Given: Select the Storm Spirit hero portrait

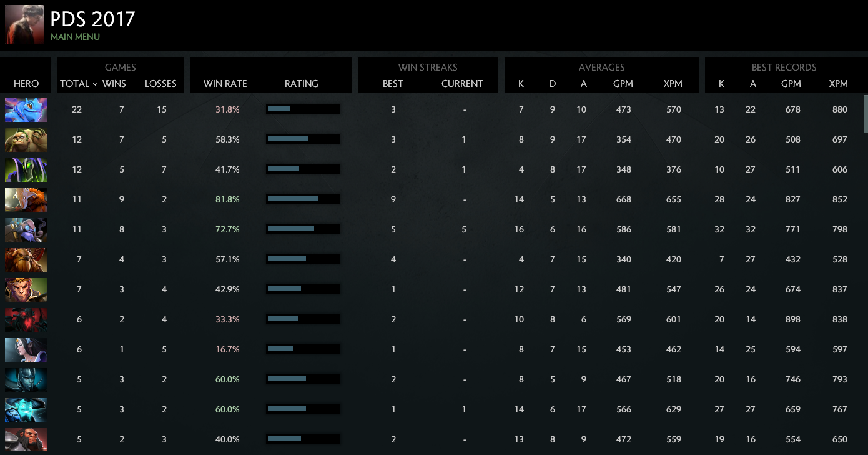Looking at the screenshot, I should coord(26,409).
